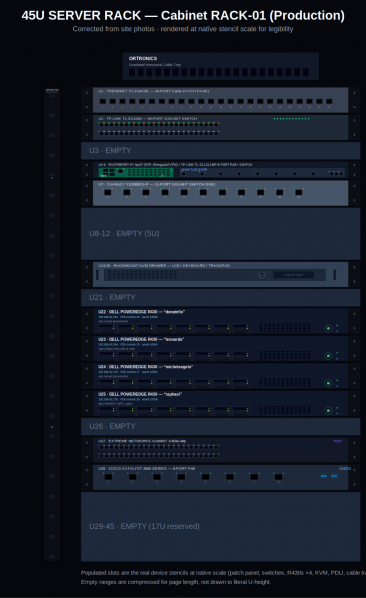Click port 8 of the Cisco Catalyst switch

point(279,477)
